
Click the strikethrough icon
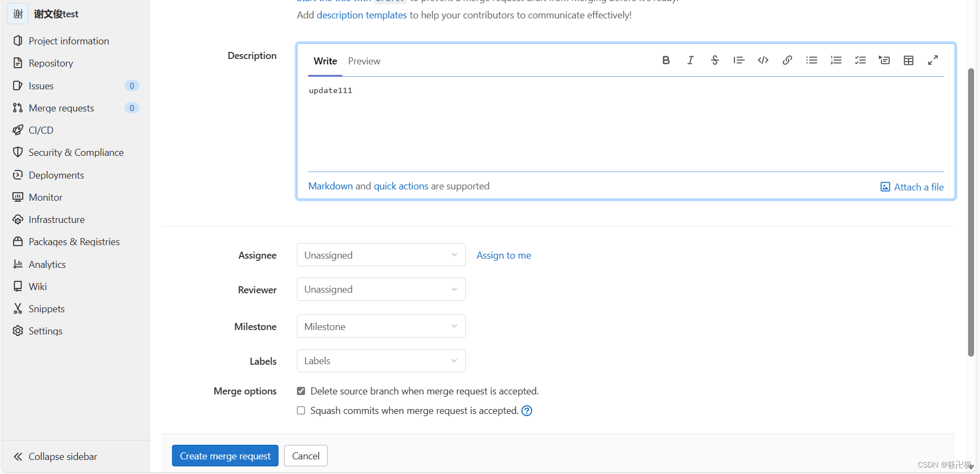coord(715,61)
